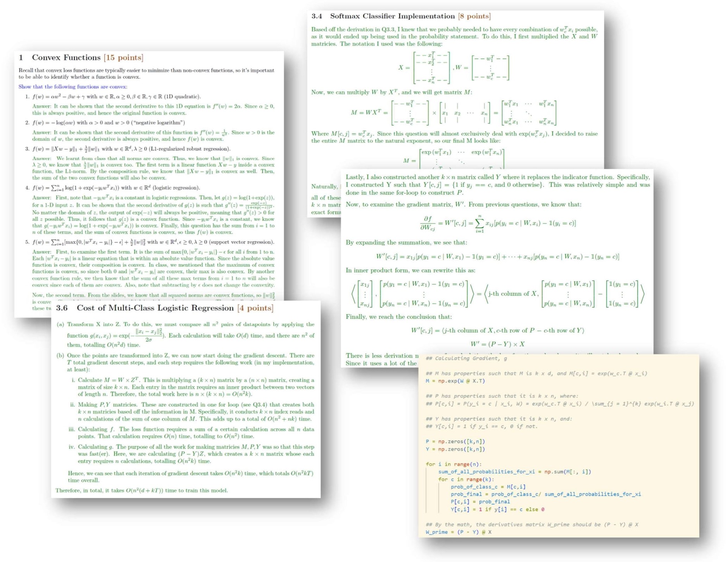Click code line 'for i in range(n):'
728x562 pixels.
[454, 464]
